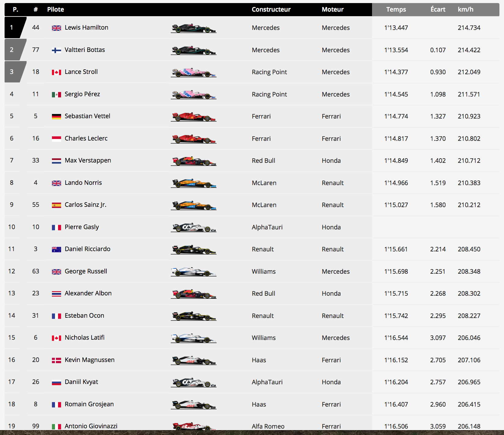Click the Canadian flag beside Lance Stroll

[x=57, y=72]
